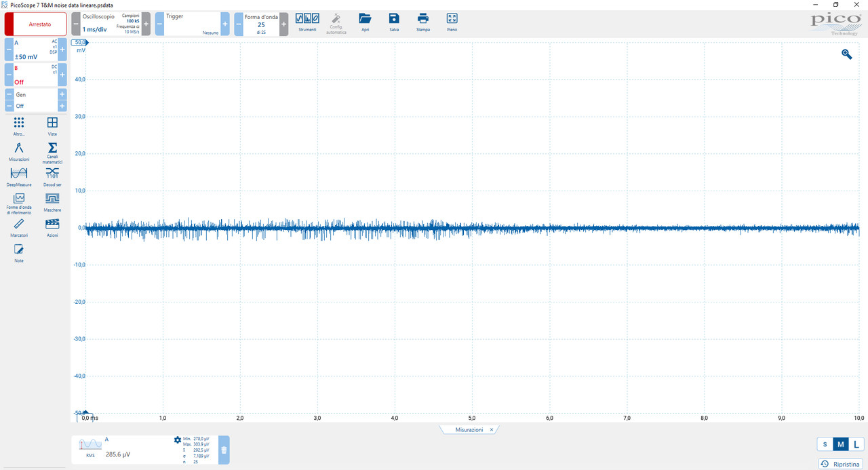This screenshot has height=470, width=868.
Task: Click the zoom magnifier icon on graph
Action: 847,54
